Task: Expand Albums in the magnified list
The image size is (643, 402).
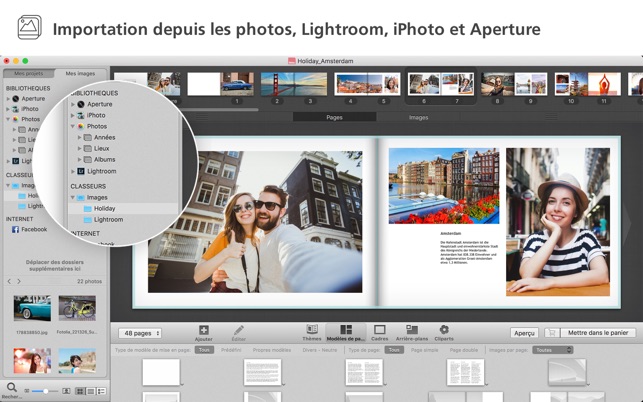Action: 80,160
